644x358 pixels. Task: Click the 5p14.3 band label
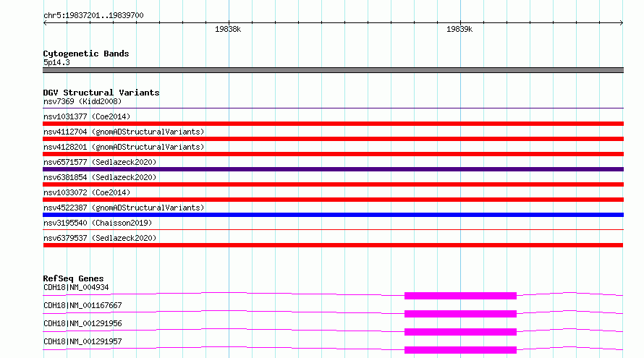click(x=56, y=62)
